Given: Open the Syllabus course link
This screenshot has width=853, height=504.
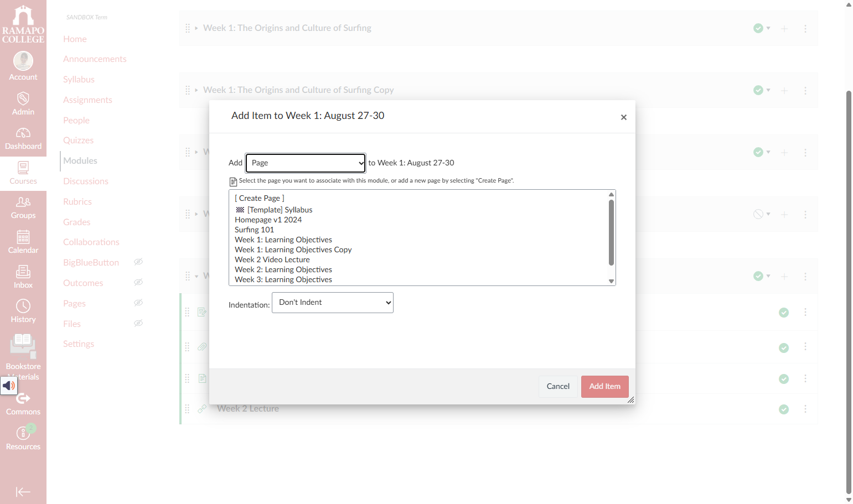Looking at the screenshot, I should point(79,79).
